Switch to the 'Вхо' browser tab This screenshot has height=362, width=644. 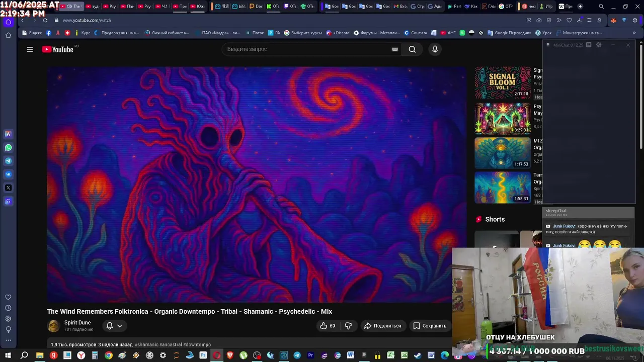pyautogui.click(x=399, y=7)
